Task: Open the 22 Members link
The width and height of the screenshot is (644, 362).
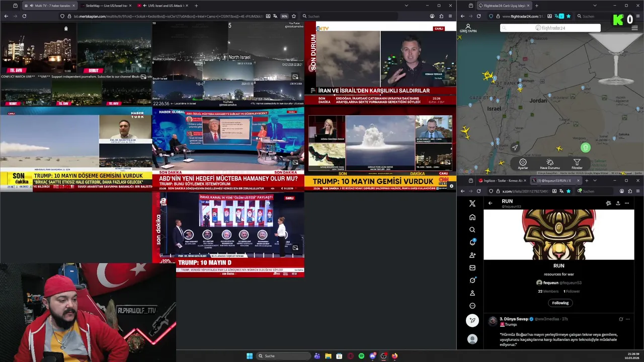Action: pyautogui.click(x=548, y=291)
